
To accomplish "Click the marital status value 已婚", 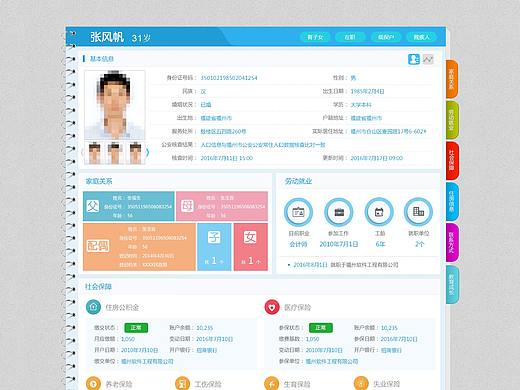I will pyautogui.click(x=206, y=105).
